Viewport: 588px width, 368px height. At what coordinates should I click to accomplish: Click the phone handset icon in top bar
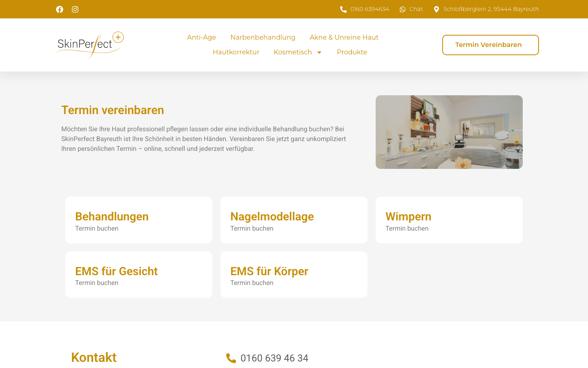[x=343, y=9]
